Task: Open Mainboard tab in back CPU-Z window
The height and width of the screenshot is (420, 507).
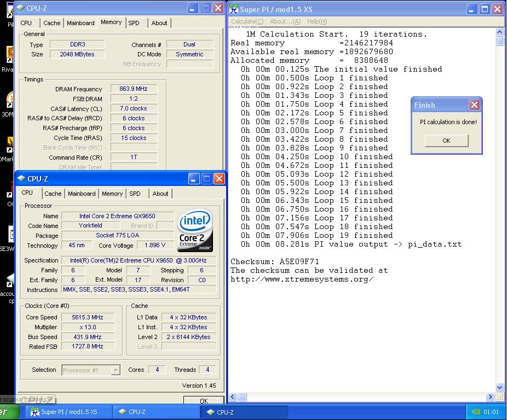Action: click(80, 23)
